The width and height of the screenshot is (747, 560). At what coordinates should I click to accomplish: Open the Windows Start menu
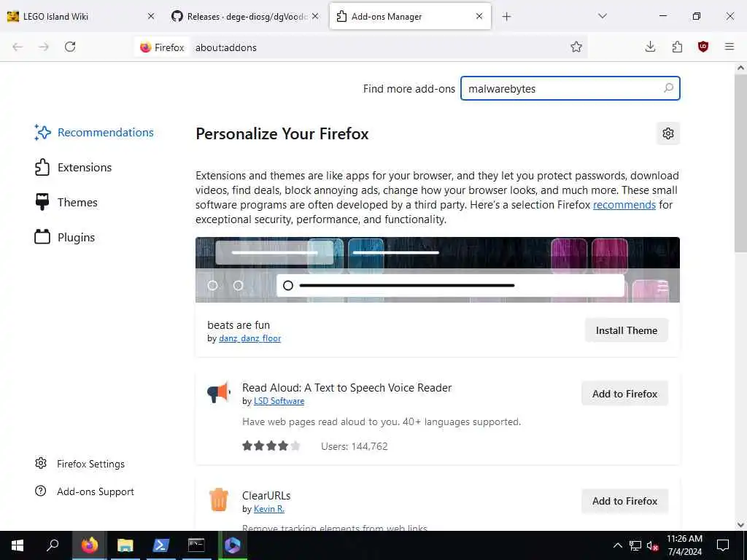(x=18, y=545)
